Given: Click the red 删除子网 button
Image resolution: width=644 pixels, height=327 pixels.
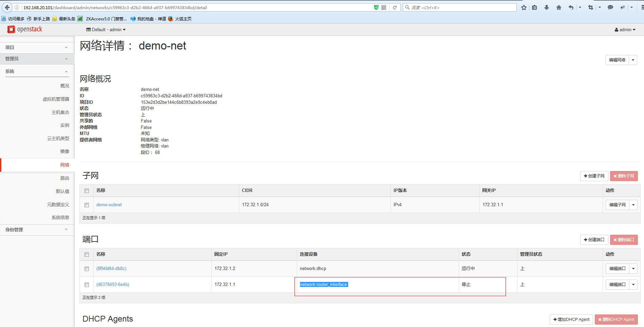Looking at the screenshot, I should pyautogui.click(x=624, y=176).
